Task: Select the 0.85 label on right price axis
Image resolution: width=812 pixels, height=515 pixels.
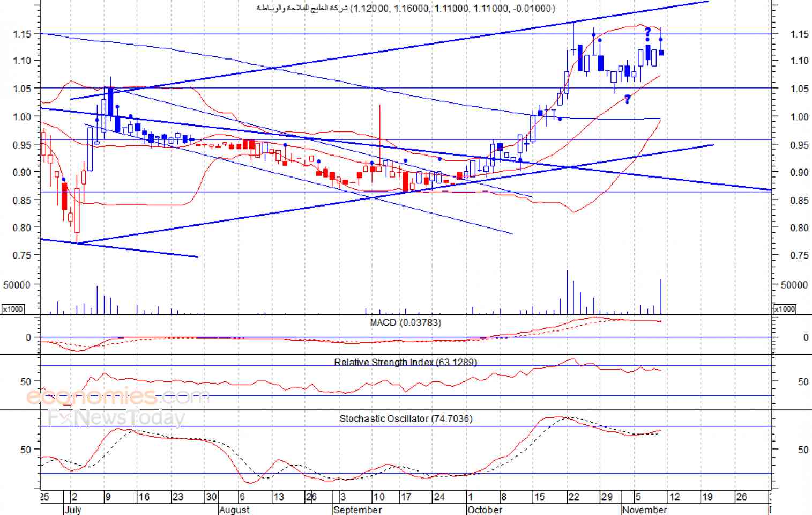Action: point(799,201)
